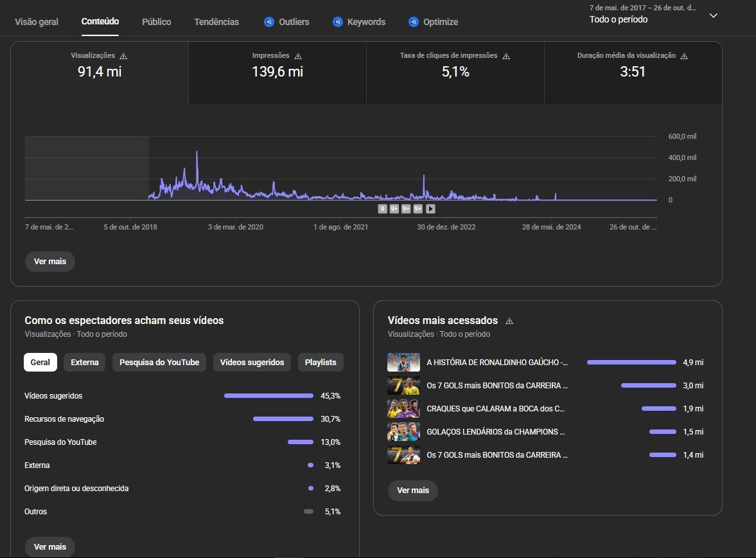Click the play-icon marker under the chart
The height and width of the screenshot is (558, 756).
coord(431,209)
